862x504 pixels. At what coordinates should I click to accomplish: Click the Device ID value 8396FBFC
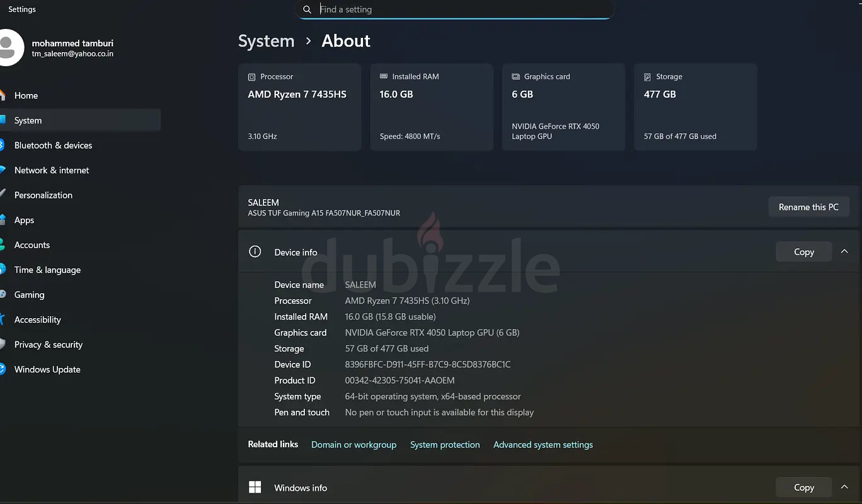428,365
